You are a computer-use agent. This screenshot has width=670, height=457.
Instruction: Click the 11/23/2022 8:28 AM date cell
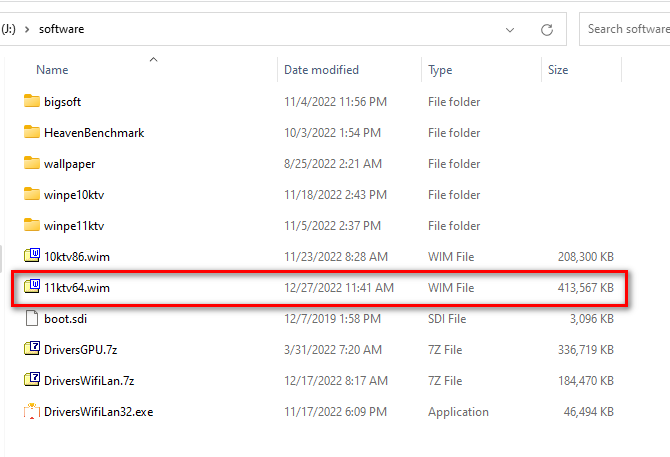336,257
